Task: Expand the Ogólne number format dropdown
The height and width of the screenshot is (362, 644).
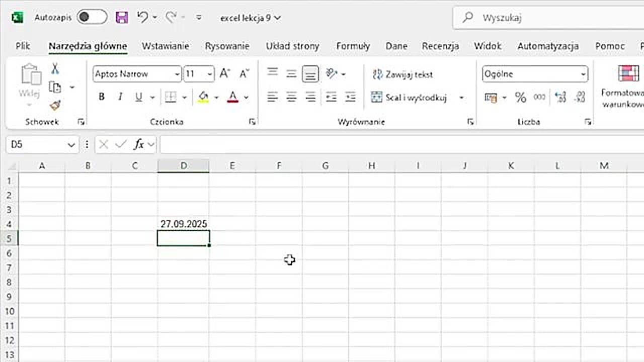Action: [x=583, y=74]
